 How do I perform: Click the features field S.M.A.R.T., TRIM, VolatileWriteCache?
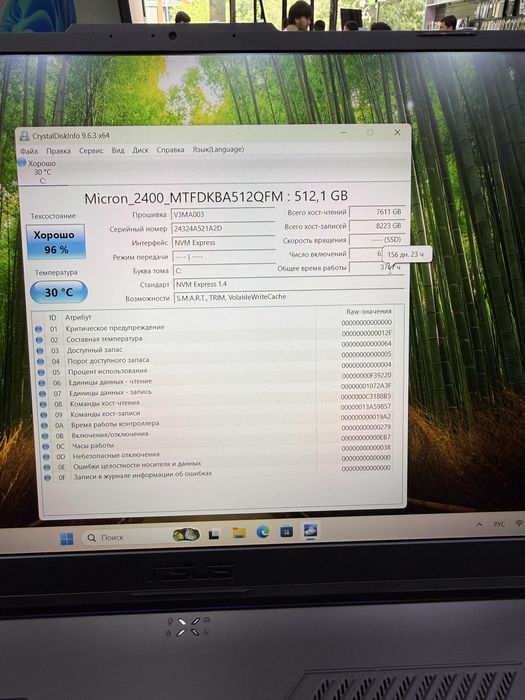point(289,297)
